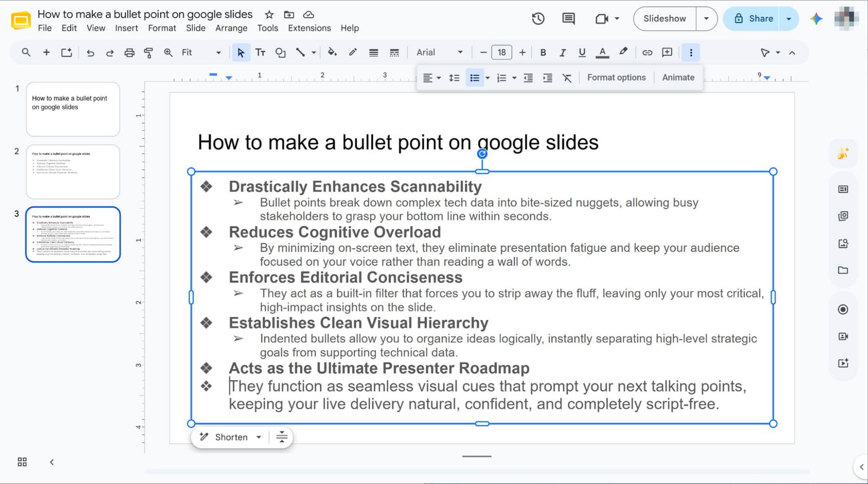
Task: Open the text align dropdown
Action: (432, 78)
